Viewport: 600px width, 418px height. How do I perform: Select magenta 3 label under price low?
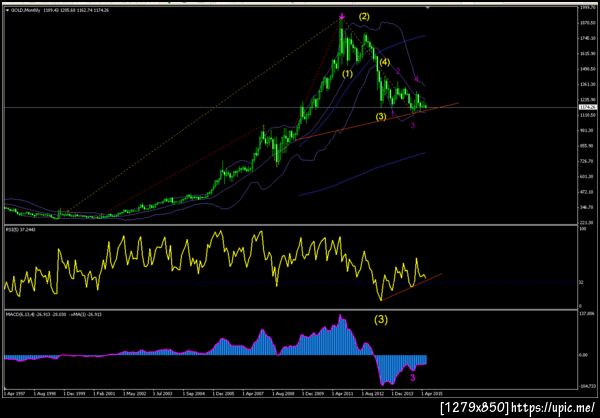412,125
